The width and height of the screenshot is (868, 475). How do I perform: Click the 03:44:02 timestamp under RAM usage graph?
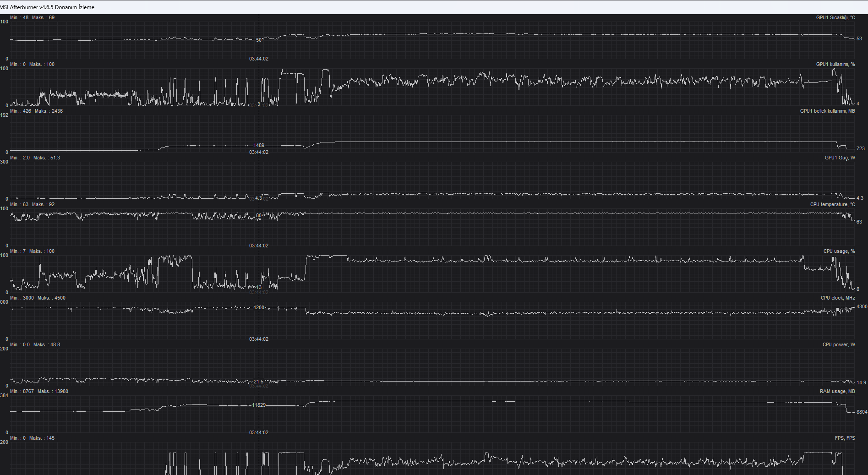(x=259, y=433)
